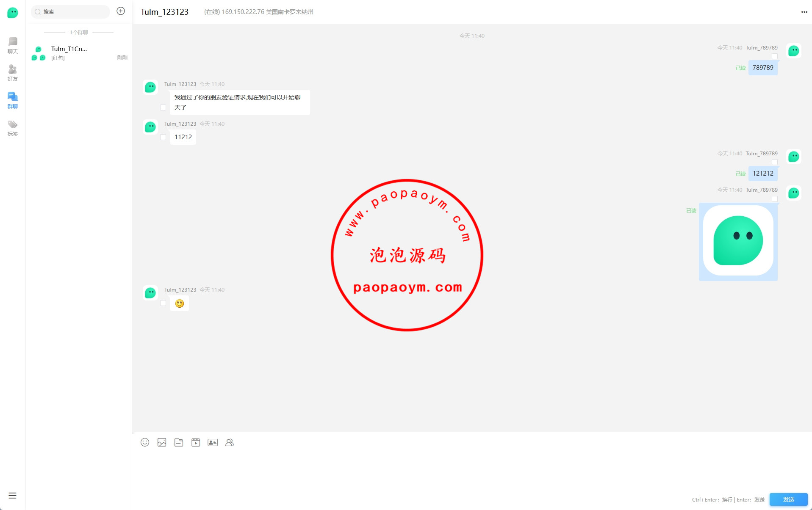812x510 pixels.
Task: Click the group members icon in toolbar
Action: tap(230, 442)
